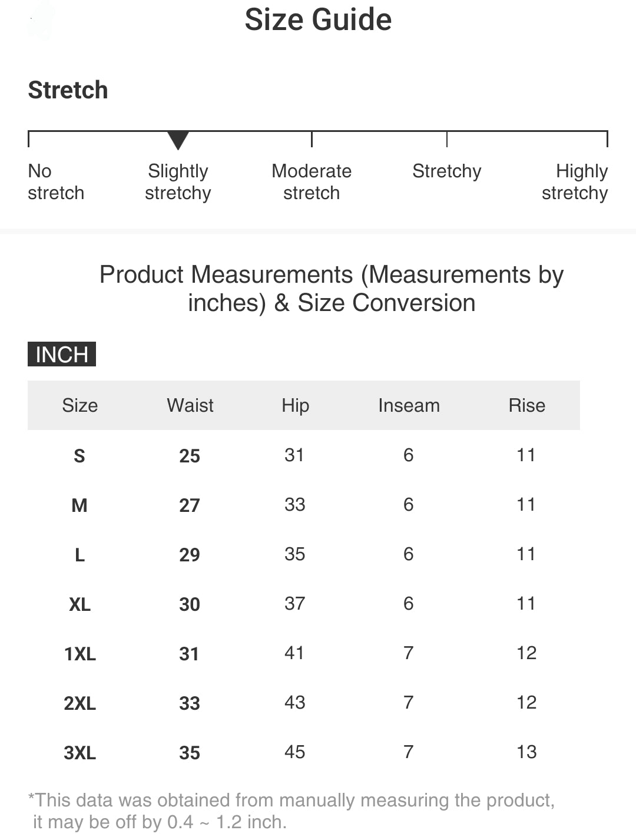
Task: Click the "Highly stretchy" label
Action: point(575,182)
